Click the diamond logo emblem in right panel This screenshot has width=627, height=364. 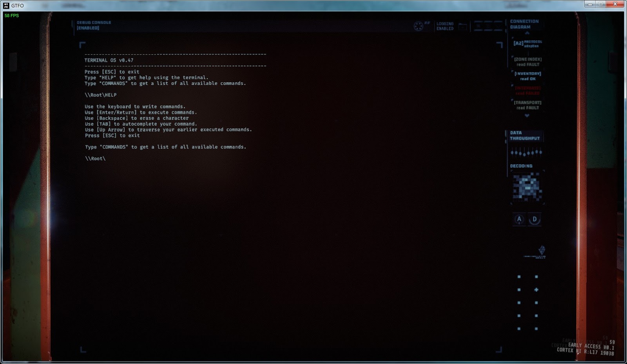coord(542,250)
